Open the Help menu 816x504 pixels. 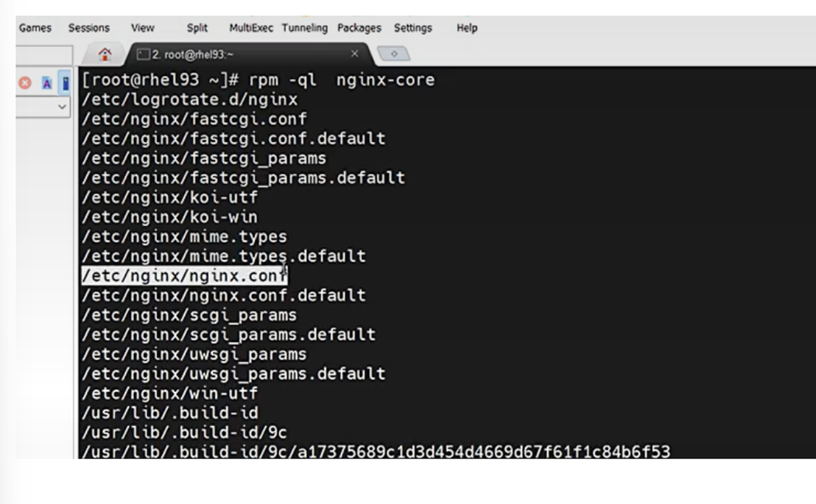click(467, 28)
